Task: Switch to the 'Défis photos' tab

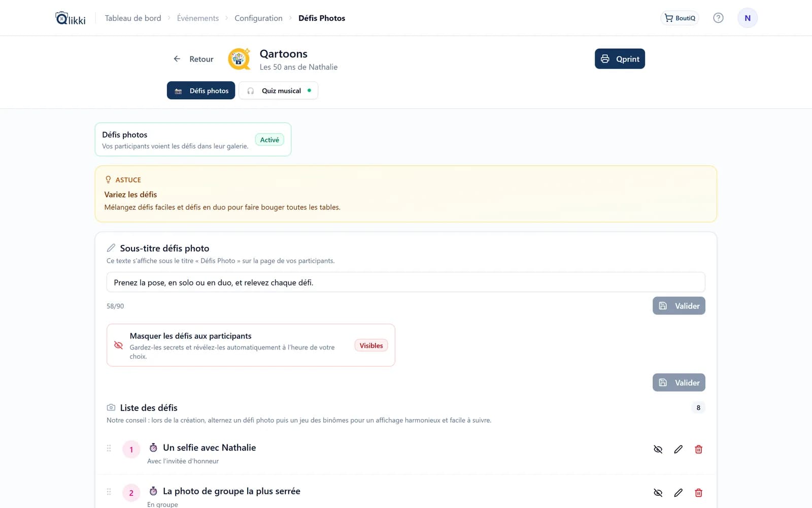Action: point(201,90)
